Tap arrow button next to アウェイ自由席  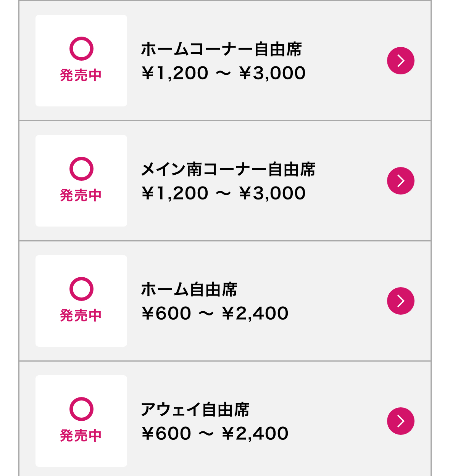tap(401, 421)
